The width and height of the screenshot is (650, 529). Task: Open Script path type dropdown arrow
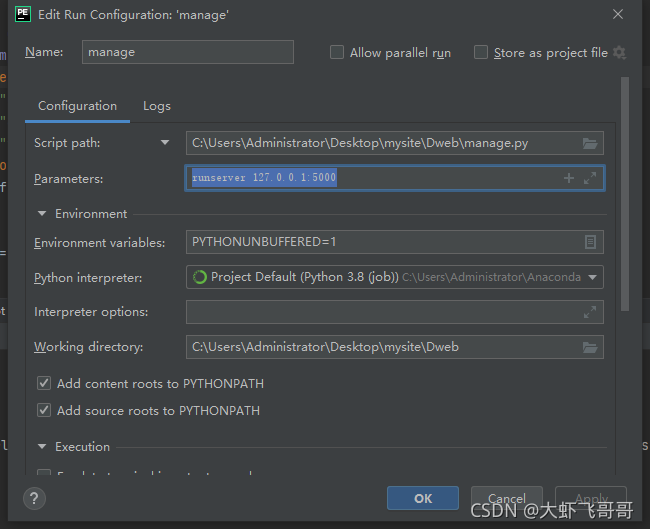(x=165, y=143)
